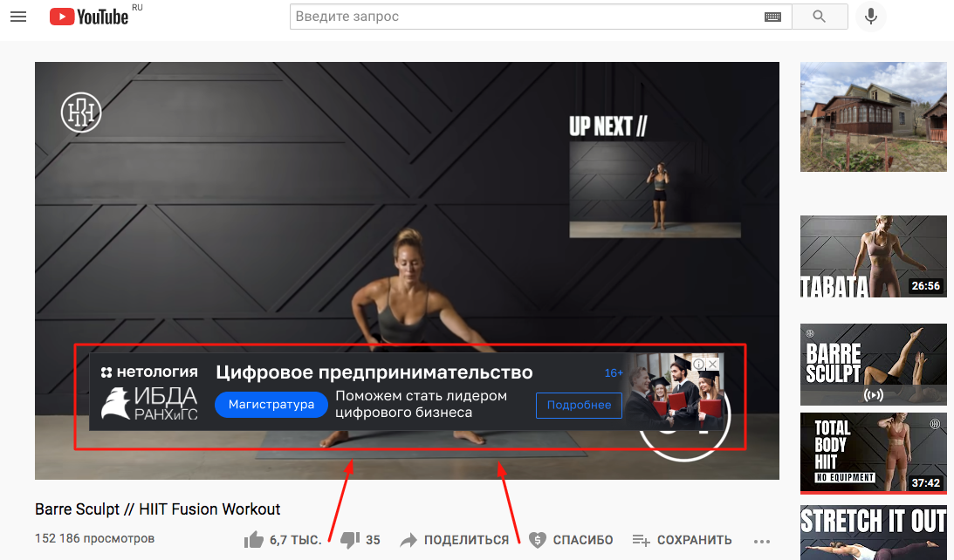Image resolution: width=954 pixels, height=560 pixels.
Task: Click the ad text Поможем стать лидером
Action: click(x=421, y=404)
